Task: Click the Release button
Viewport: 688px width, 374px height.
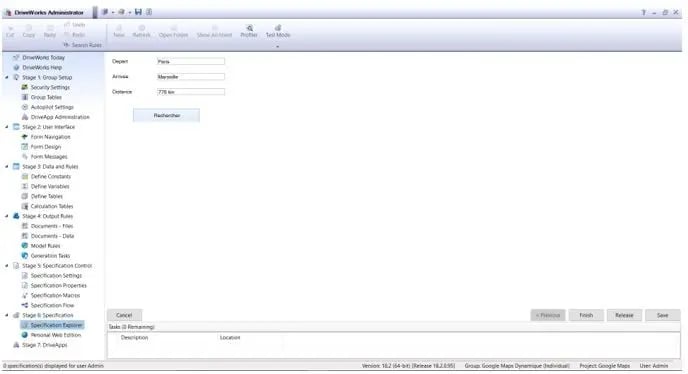Action: pos(624,315)
